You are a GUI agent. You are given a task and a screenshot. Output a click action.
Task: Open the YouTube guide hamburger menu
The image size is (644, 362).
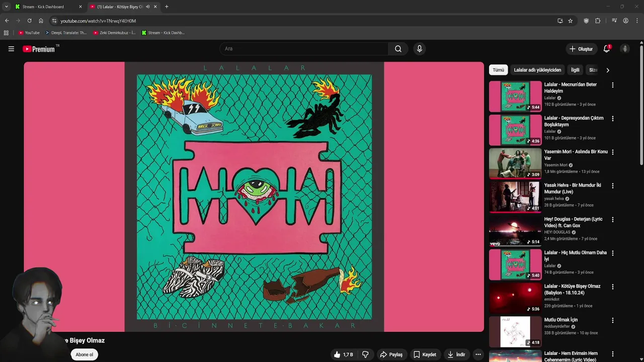click(11, 49)
